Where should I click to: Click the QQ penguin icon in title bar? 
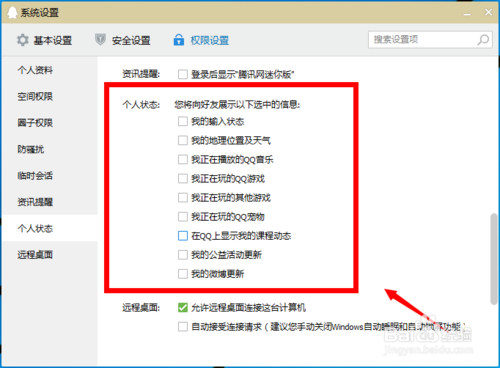(x=12, y=13)
